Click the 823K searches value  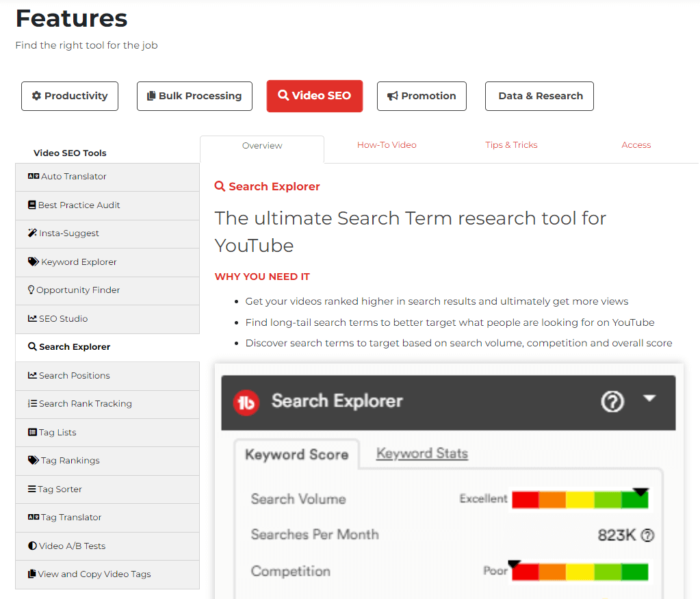coord(617,535)
